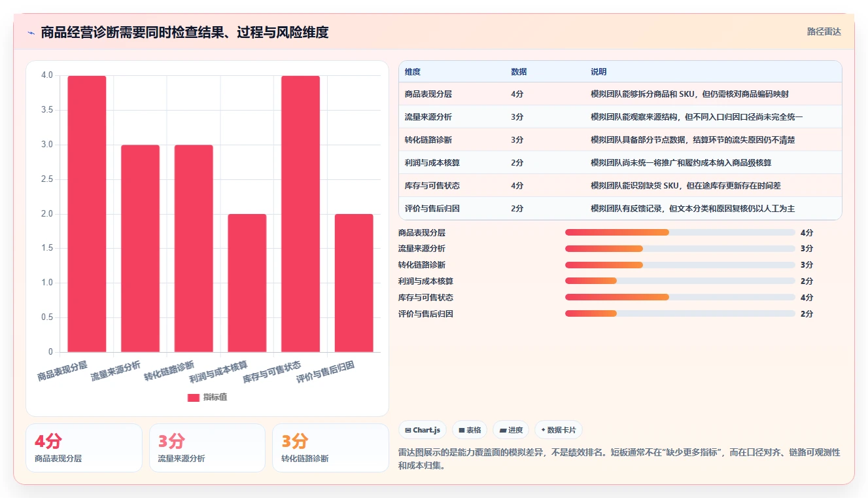868x498 pixels.
Task: Click the 转化链路诊断 progress bar
Action: [x=680, y=265]
